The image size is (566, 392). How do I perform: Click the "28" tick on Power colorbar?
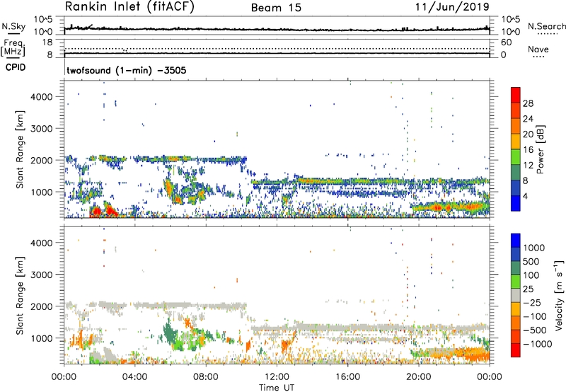(528, 103)
